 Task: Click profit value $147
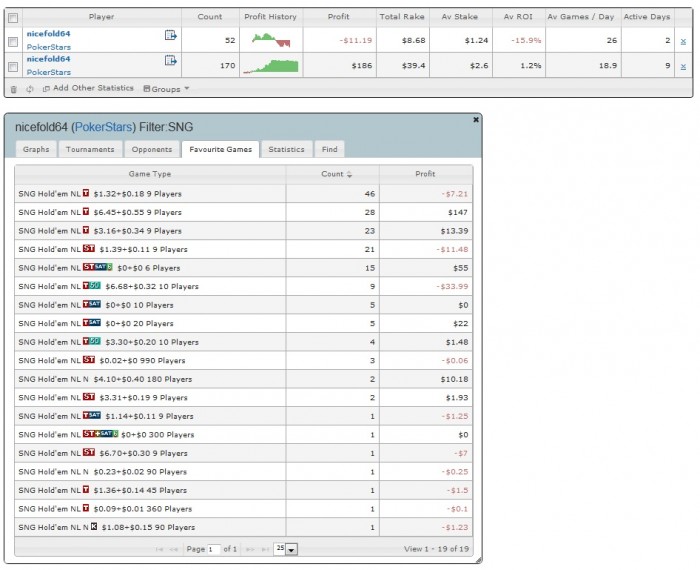tap(458, 212)
